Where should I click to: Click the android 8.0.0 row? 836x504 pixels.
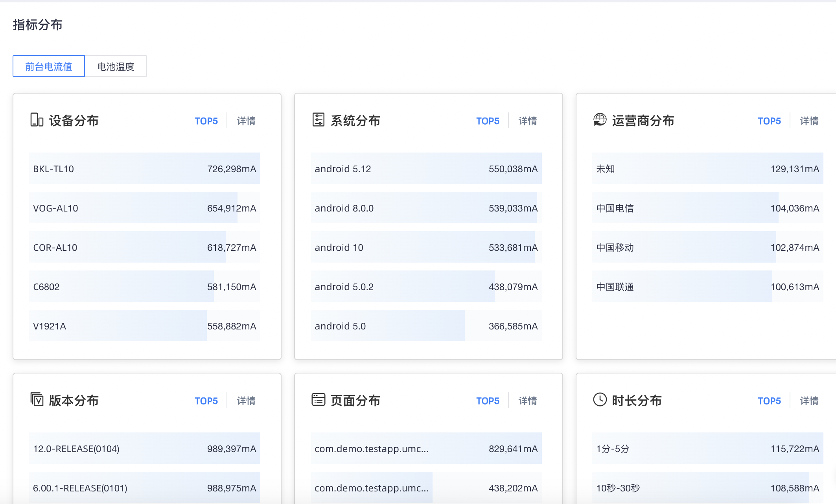pos(426,208)
